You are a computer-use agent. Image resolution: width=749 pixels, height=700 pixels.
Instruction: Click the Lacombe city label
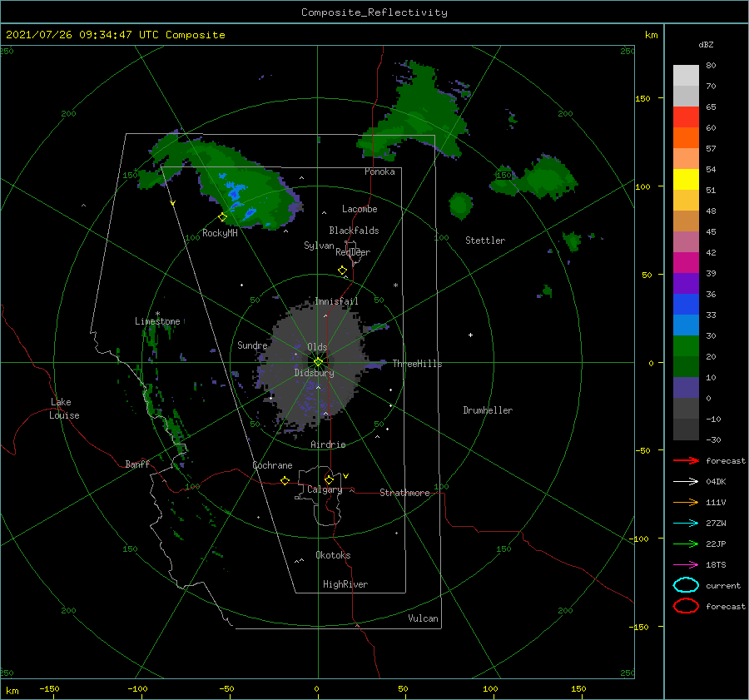tap(360, 209)
